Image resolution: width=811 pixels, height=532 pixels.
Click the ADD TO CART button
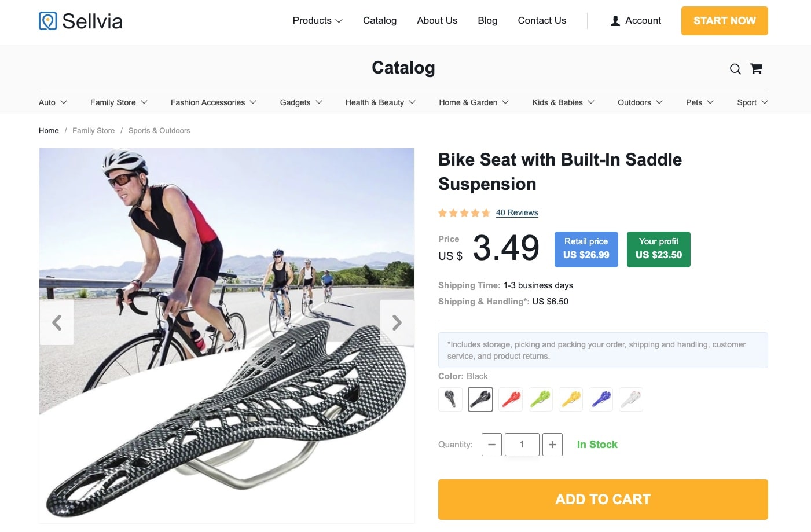[x=603, y=499]
